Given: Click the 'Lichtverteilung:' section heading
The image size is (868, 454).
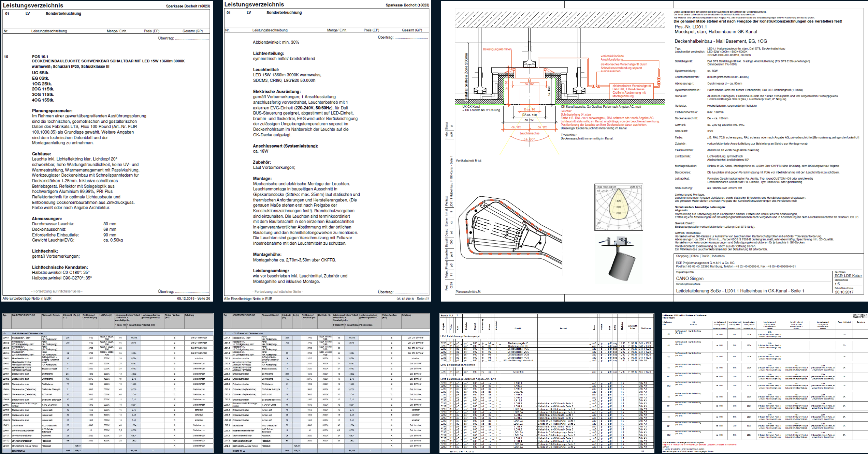Looking at the screenshot, I should click(269, 54).
